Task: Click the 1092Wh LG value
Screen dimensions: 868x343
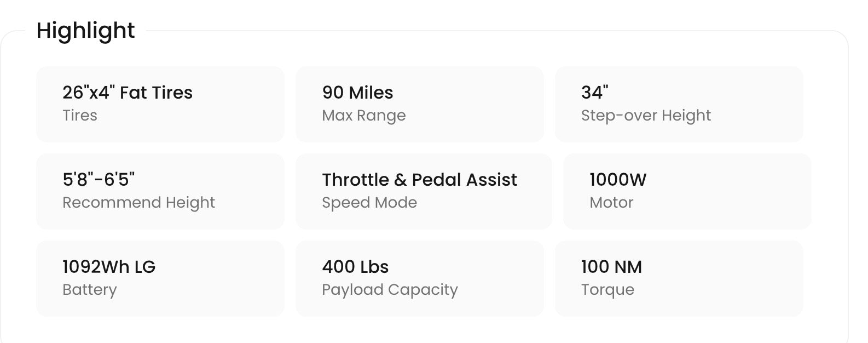Action: point(109,267)
